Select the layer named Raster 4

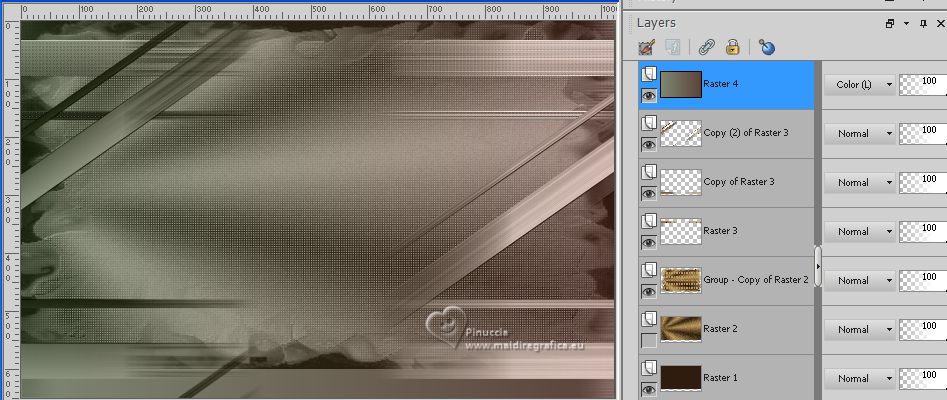click(721, 84)
